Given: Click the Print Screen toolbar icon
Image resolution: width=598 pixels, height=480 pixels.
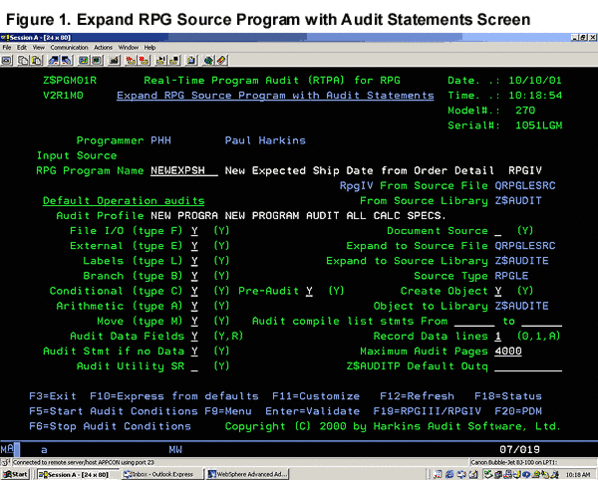Looking at the screenshot, I should (x=7, y=60).
